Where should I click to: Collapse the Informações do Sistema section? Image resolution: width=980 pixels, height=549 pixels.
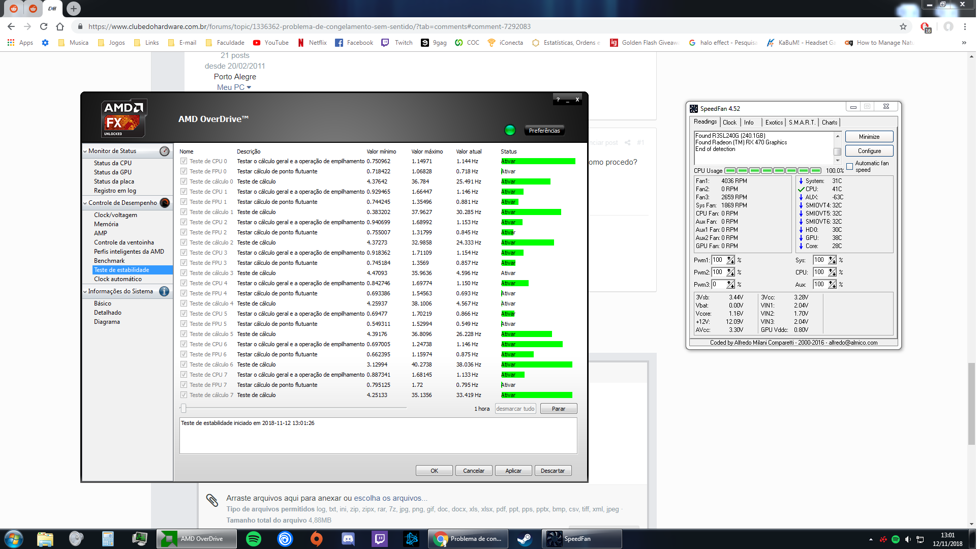pyautogui.click(x=85, y=292)
